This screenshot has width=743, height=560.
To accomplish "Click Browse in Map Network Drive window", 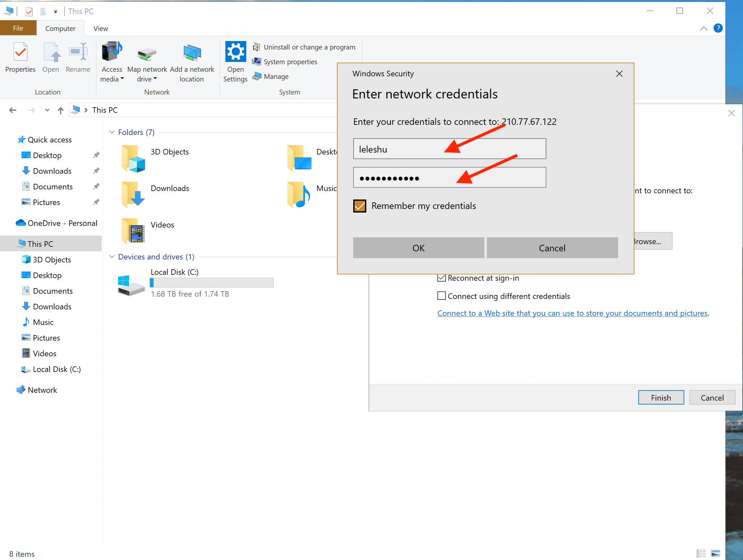I will coord(653,241).
